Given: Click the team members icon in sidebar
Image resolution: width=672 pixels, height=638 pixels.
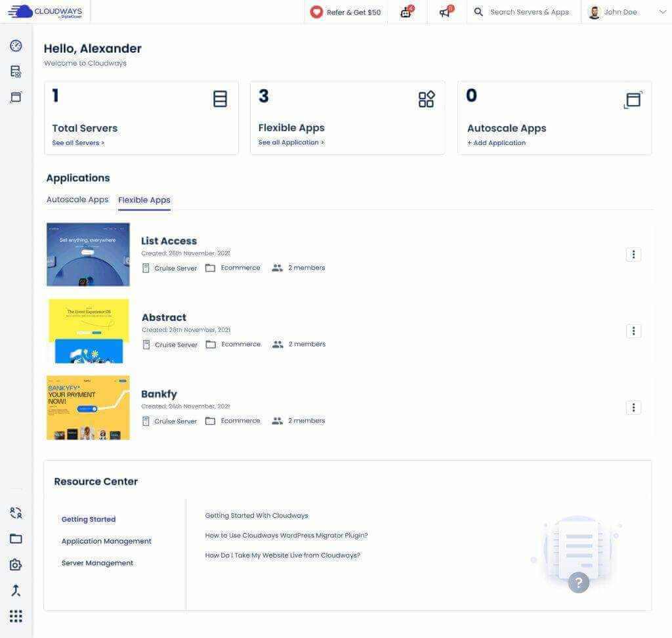Looking at the screenshot, I should [16, 513].
